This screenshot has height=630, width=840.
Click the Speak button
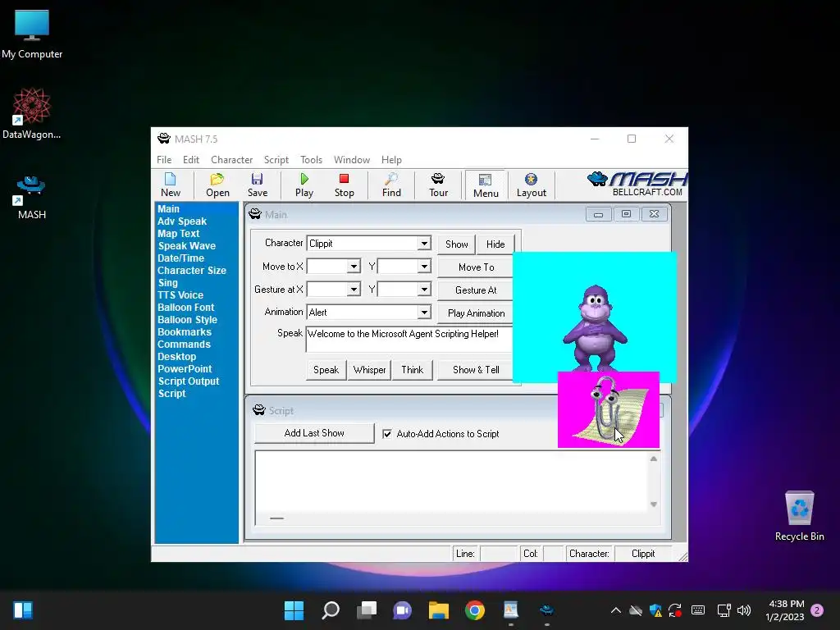[x=326, y=370]
